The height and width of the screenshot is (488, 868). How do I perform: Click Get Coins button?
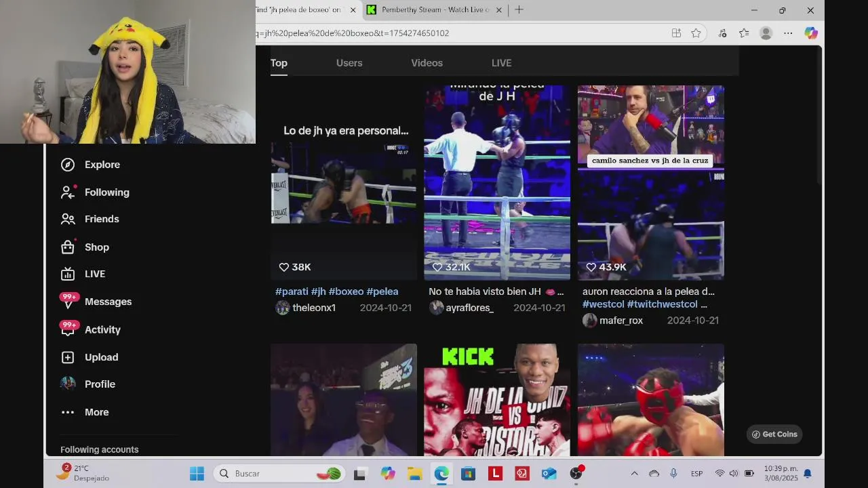[x=774, y=434]
